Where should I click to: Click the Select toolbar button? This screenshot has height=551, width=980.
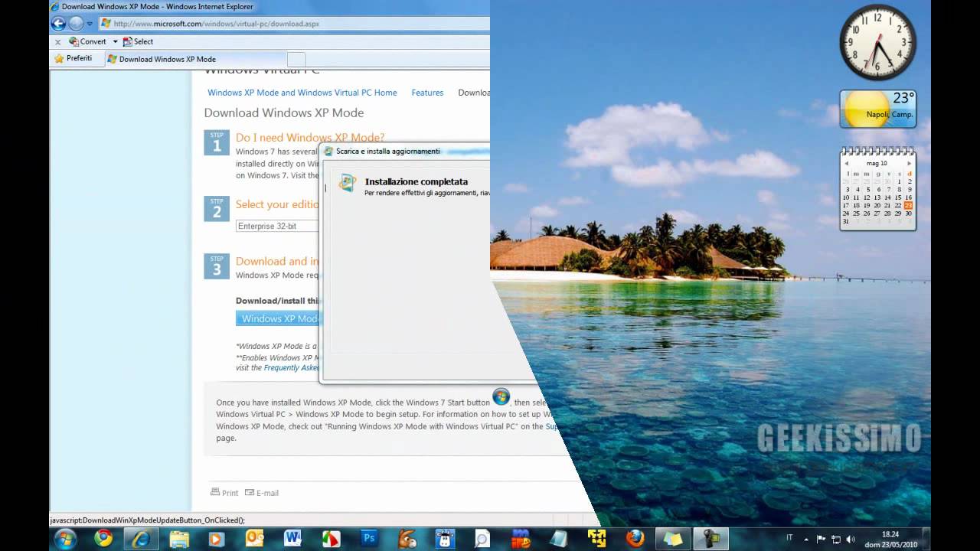(138, 41)
